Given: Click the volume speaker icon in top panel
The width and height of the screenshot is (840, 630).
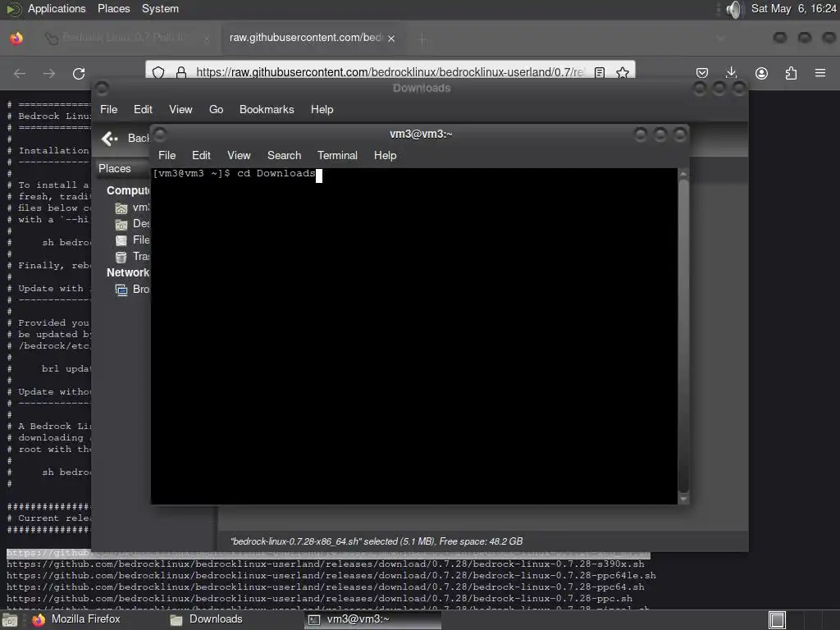Looking at the screenshot, I should coord(734,9).
